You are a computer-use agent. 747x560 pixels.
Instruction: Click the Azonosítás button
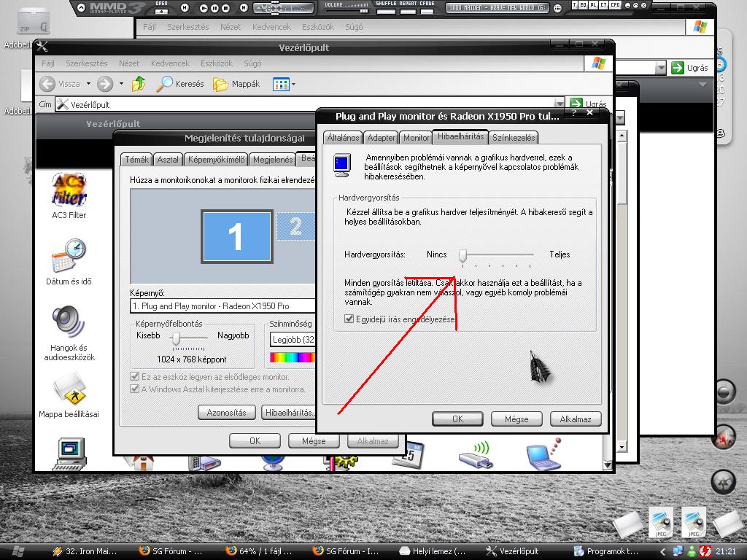pos(226,413)
